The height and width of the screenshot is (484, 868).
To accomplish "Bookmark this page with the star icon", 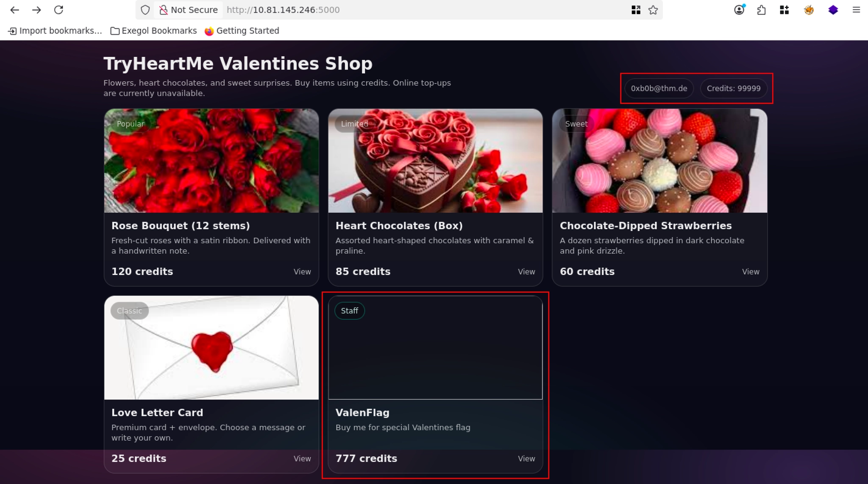I will [x=653, y=10].
